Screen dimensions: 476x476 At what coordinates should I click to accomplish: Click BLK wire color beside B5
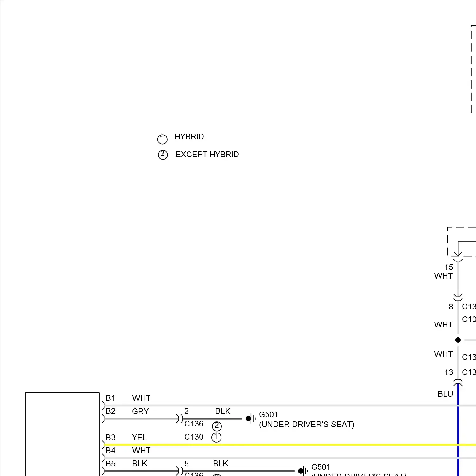[x=140, y=464]
